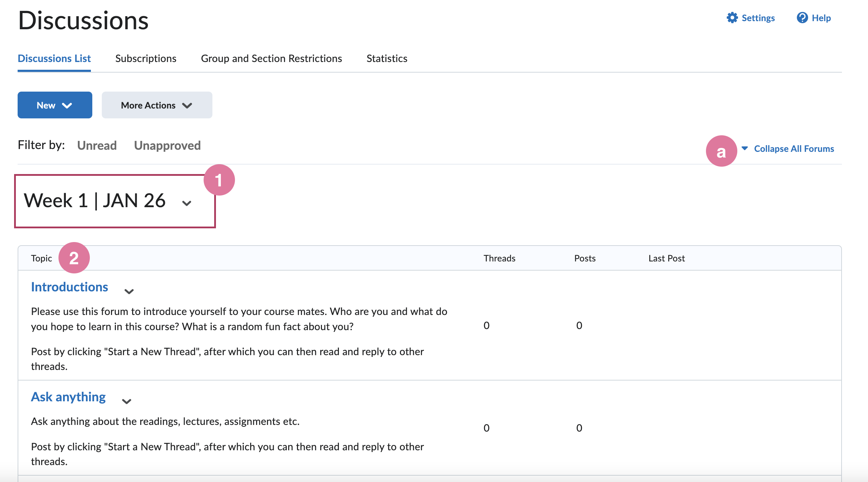Viewport: 868px width, 482px height.
Task: Click the collapse triangle beside Collapse All Forums
Action: click(x=745, y=148)
